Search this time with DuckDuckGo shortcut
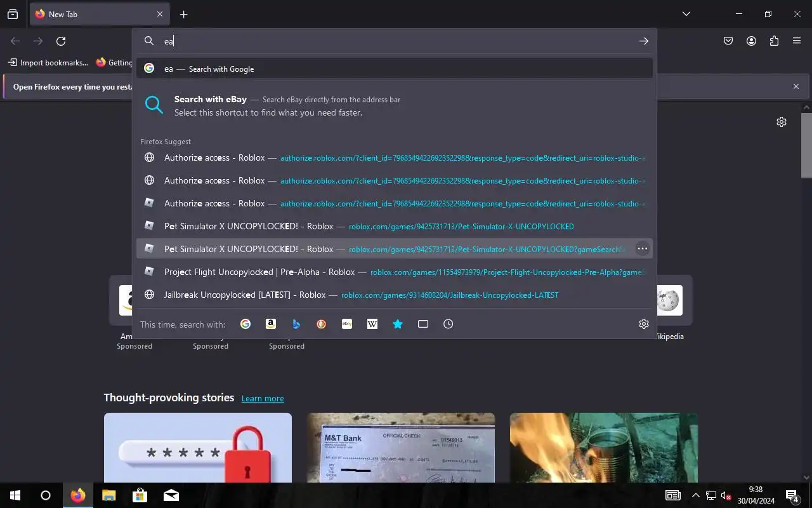This screenshot has height=508, width=812. tap(322, 324)
